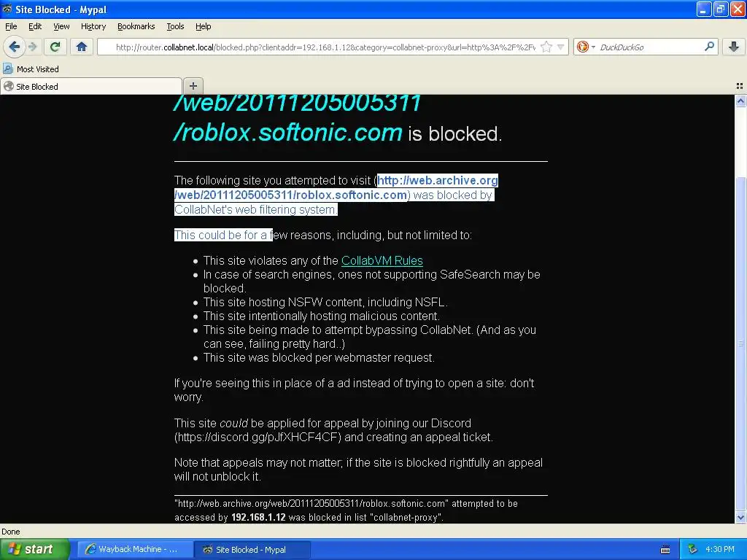Click the highlighted web.archive.org link
This screenshot has height=560, width=747.
tap(336, 187)
